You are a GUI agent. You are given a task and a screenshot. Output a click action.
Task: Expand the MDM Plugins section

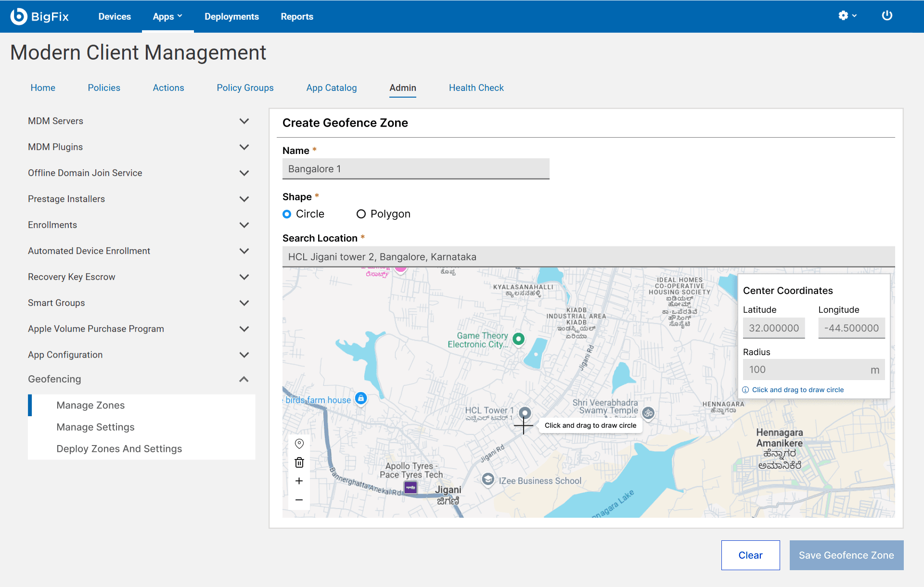point(244,147)
